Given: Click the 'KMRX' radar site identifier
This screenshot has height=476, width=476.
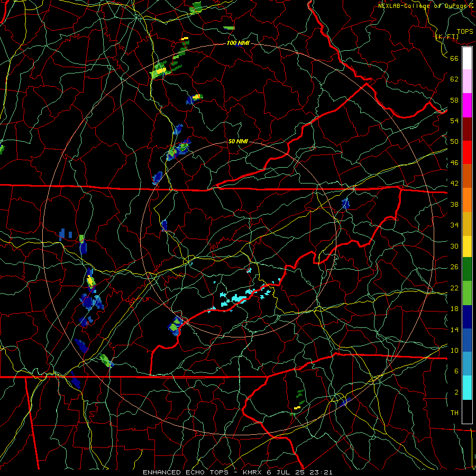Looking at the screenshot, I should pyautogui.click(x=253, y=472).
